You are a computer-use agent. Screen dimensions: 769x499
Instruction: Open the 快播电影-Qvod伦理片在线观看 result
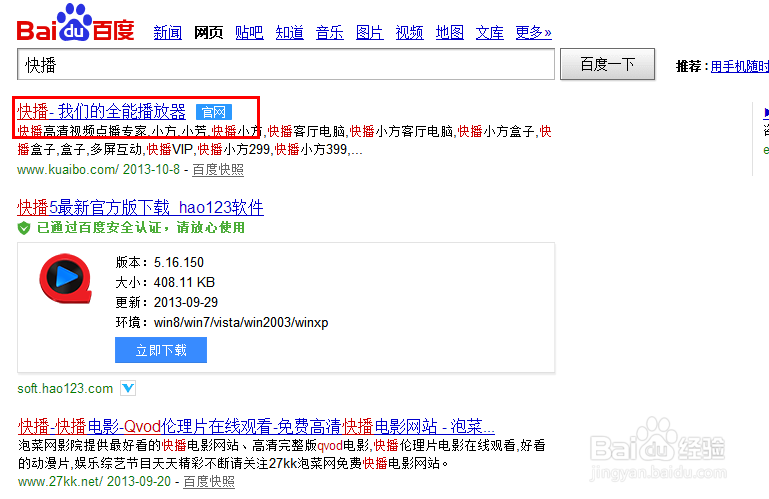pos(256,426)
